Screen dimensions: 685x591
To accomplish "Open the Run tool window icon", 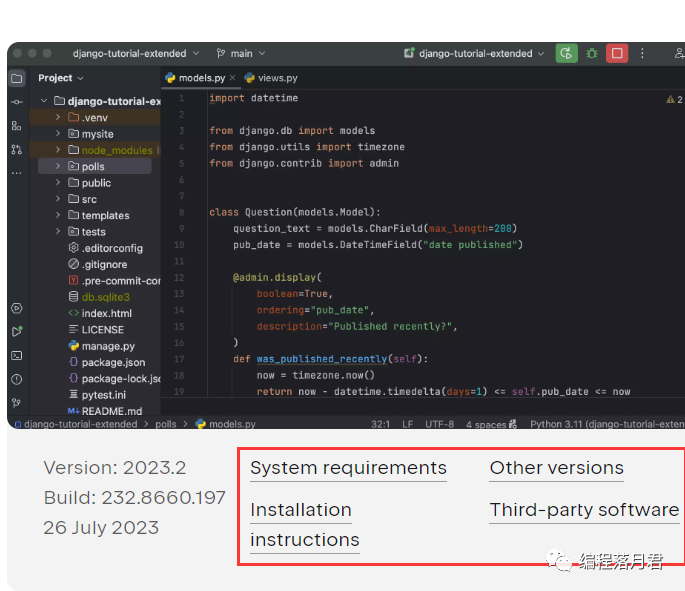I will [x=17, y=332].
